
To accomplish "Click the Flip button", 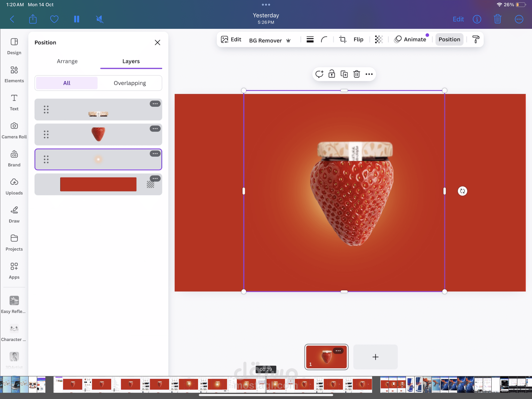I will coord(358,40).
